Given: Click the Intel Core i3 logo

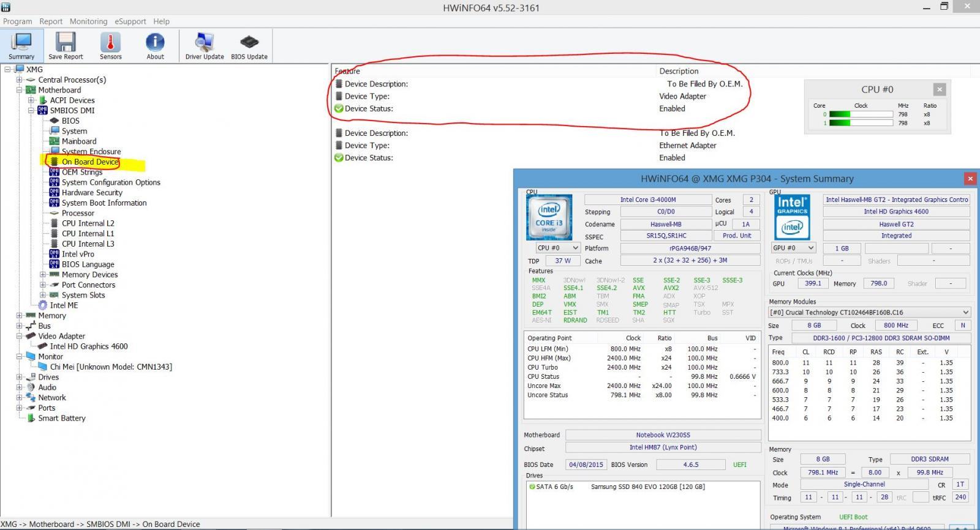Looking at the screenshot, I should [x=549, y=217].
